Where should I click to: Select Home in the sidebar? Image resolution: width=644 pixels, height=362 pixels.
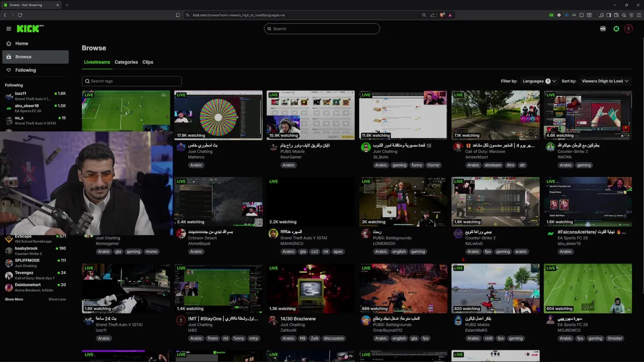coord(34,43)
